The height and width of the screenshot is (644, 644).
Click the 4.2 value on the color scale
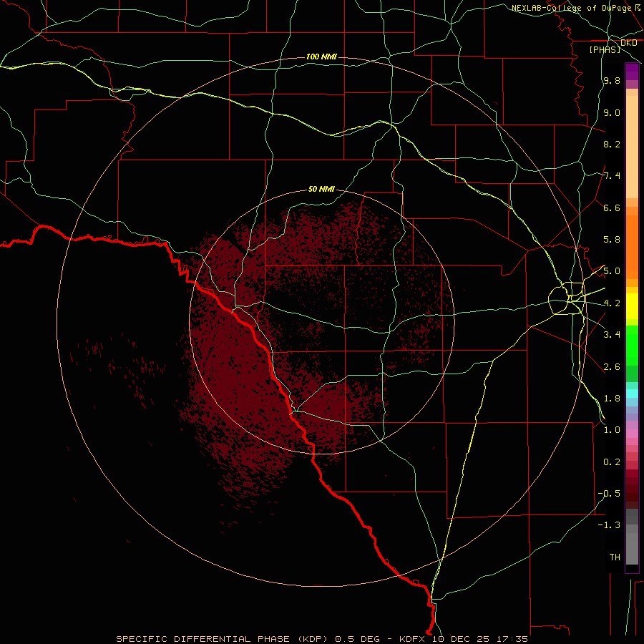pyautogui.click(x=612, y=303)
